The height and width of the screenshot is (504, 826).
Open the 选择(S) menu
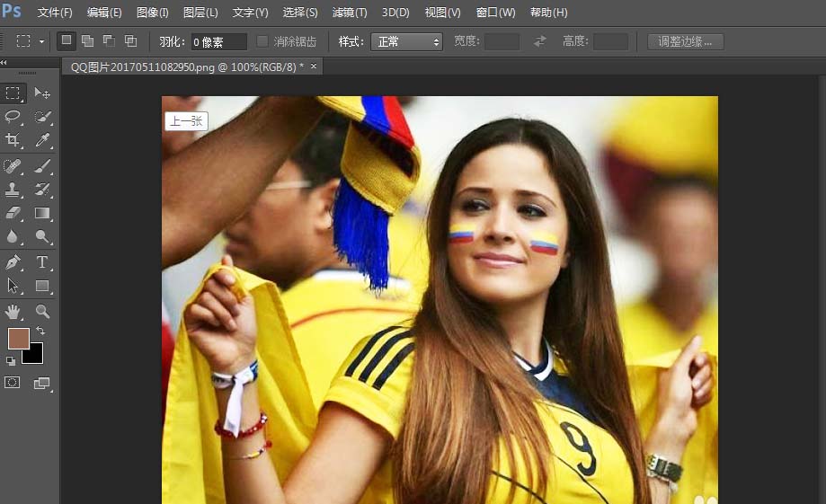(299, 12)
